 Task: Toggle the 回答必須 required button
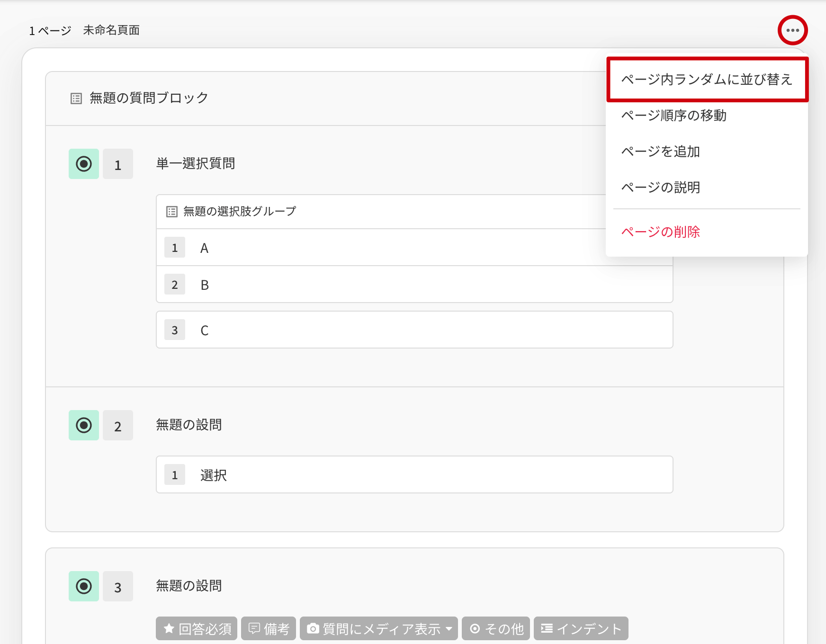pos(198,628)
